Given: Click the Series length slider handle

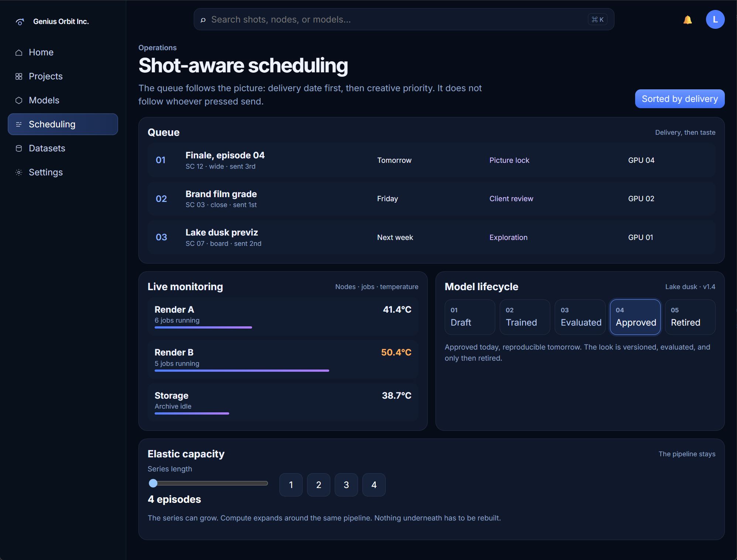Looking at the screenshot, I should (153, 483).
